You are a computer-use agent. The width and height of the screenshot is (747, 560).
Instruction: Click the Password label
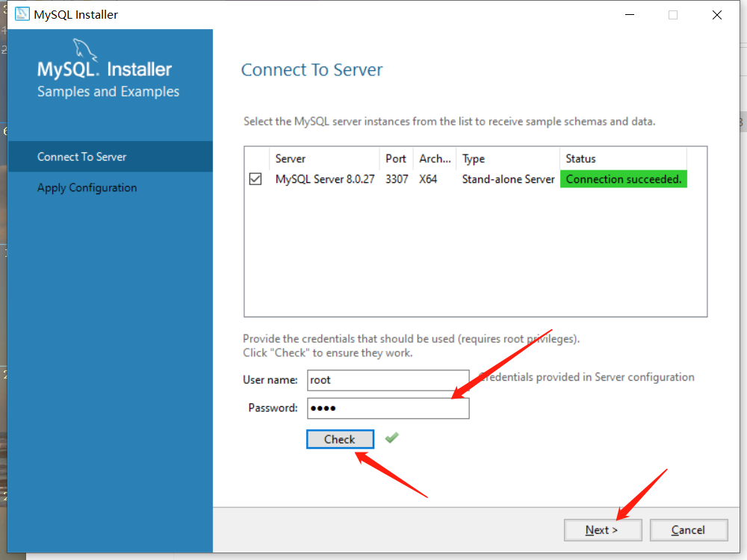point(273,408)
